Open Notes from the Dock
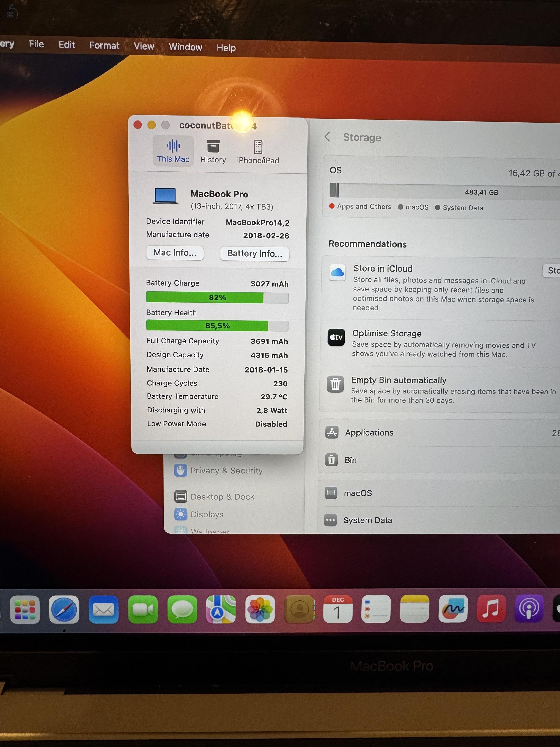Image resolution: width=560 pixels, height=747 pixels. 414,609
